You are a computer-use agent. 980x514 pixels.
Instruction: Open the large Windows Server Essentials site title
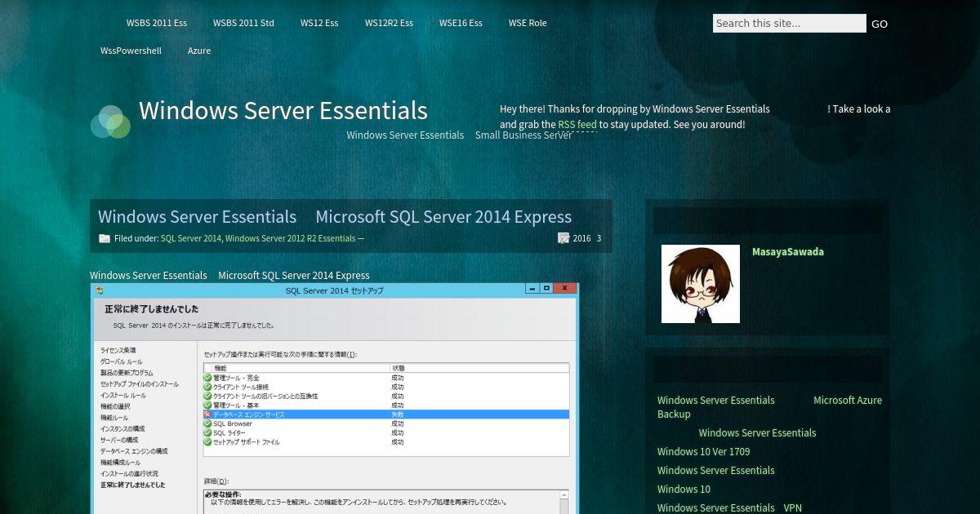pos(283,110)
